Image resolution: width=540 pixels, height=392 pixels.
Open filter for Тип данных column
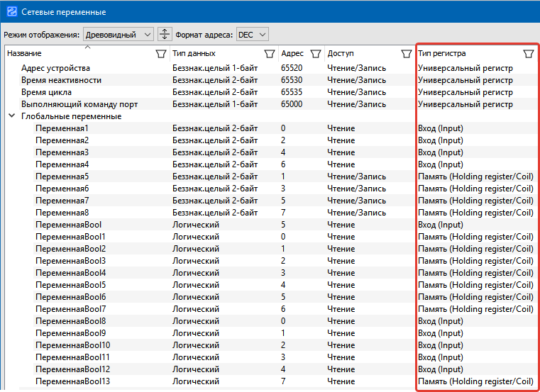(269, 54)
